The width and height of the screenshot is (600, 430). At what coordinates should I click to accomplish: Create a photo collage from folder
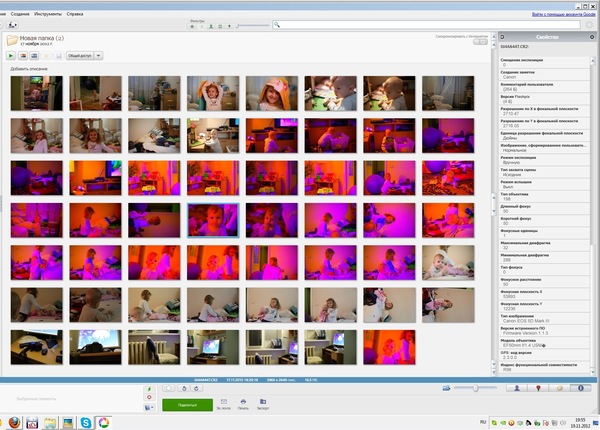25,56
